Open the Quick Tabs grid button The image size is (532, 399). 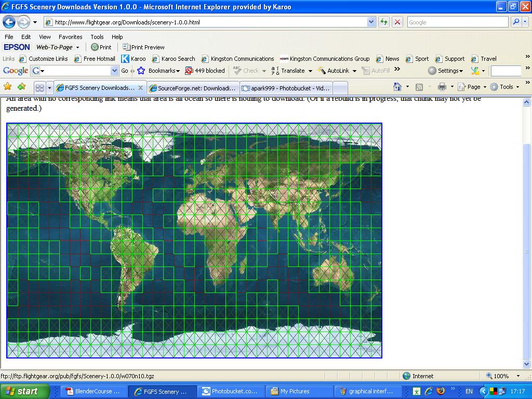click(39, 88)
